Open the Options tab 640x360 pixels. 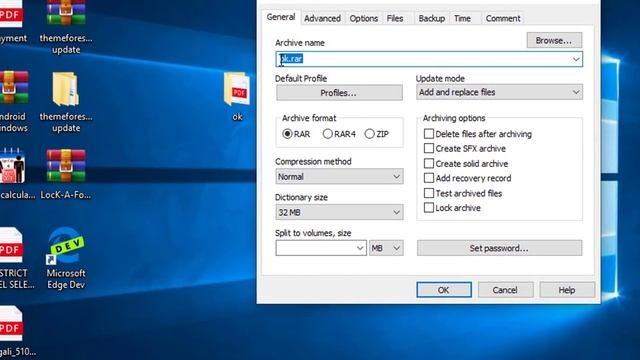[363, 18]
